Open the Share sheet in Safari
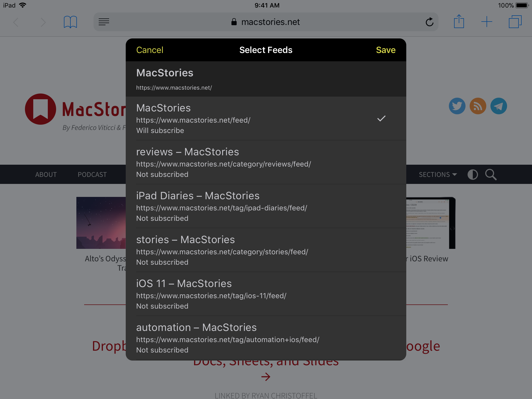The image size is (532, 399). (x=459, y=22)
